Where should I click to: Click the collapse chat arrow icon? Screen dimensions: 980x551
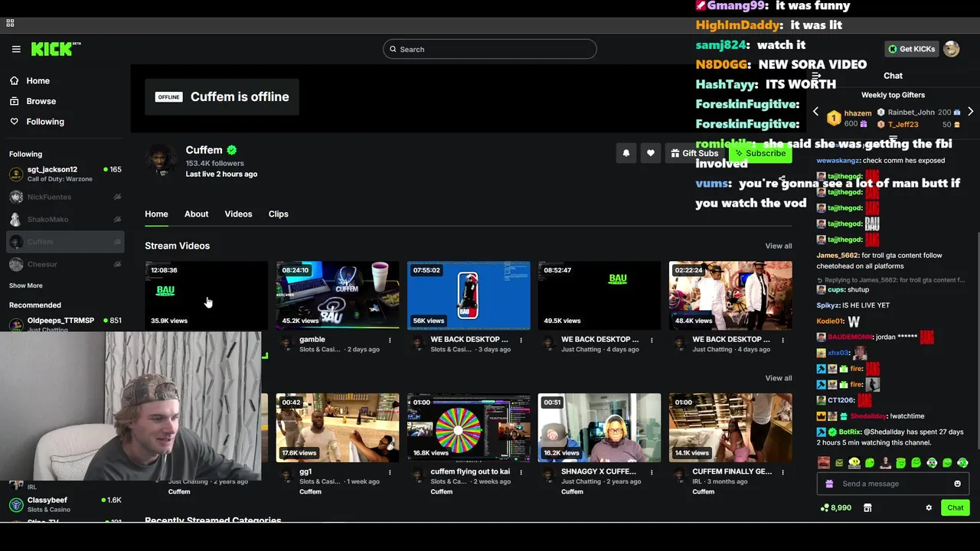point(817,76)
